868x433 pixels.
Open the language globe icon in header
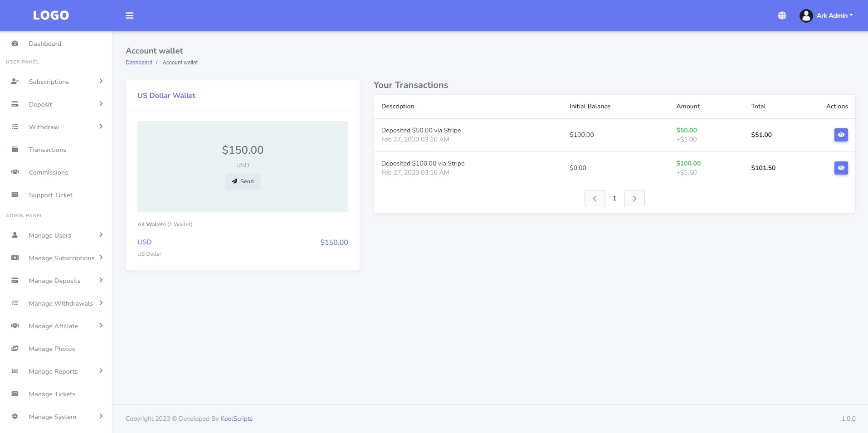782,15
